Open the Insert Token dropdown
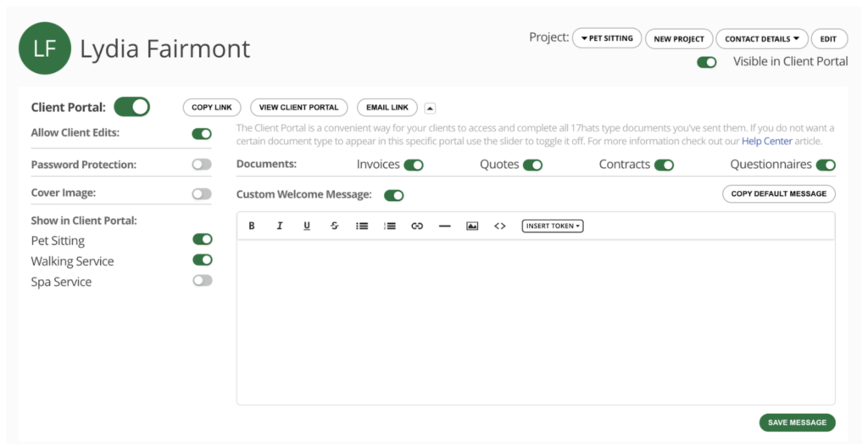Viewport: 868px width, 448px height. 553,226
